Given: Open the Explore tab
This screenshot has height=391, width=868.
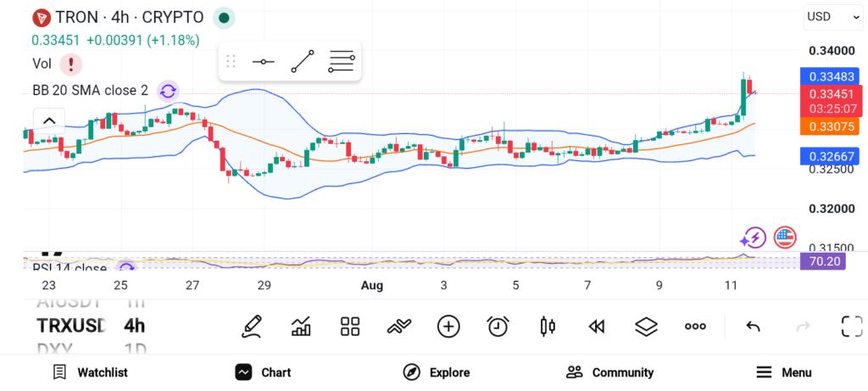Looking at the screenshot, I should [437, 372].
